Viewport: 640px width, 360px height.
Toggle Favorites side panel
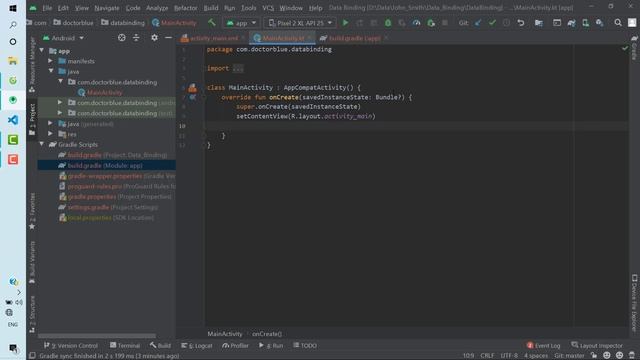(32, 211)
